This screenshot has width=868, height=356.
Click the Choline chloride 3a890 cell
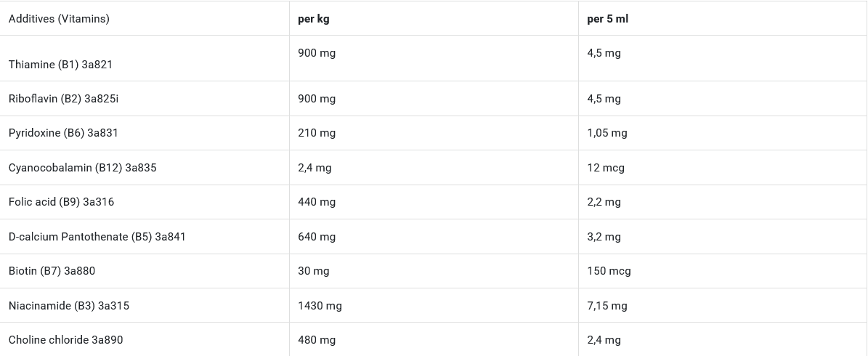tap(65, 340)
